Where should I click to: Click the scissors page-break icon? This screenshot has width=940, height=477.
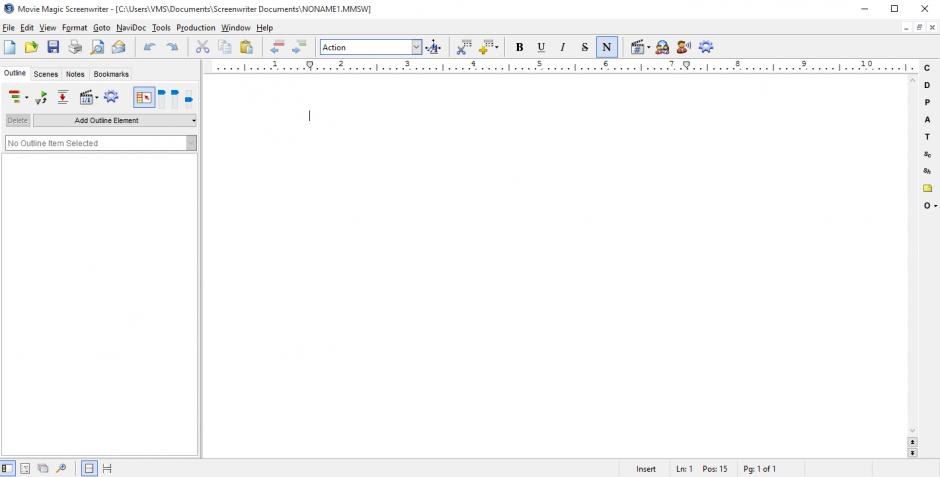[463, 47]
